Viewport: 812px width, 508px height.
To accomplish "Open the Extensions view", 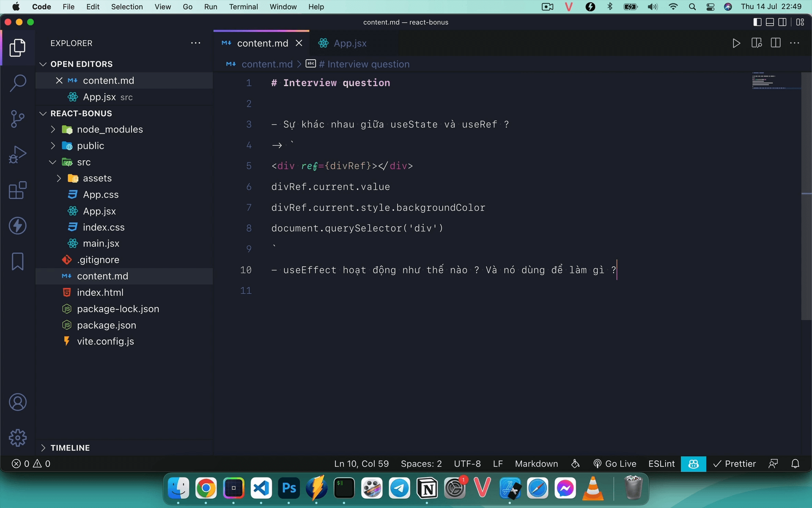I will coord(17,190).
